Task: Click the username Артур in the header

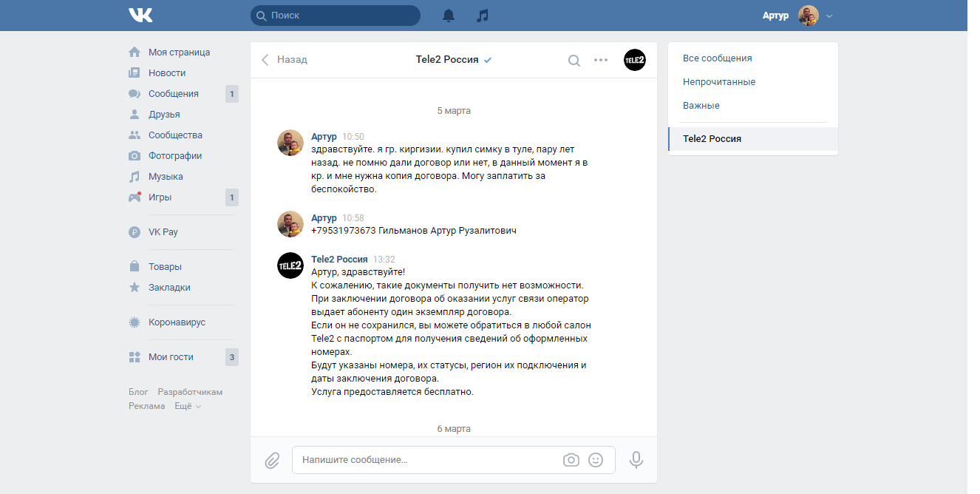Action: click(x=775, y=16)
